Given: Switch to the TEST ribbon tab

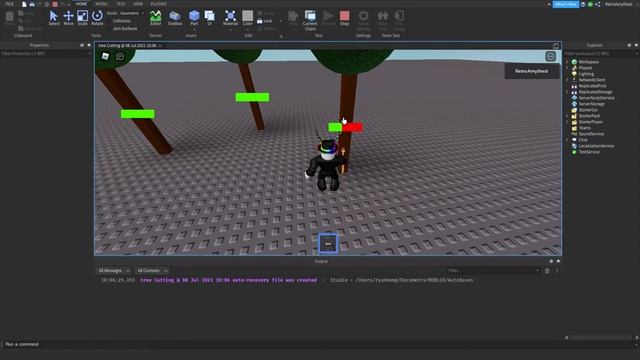Looking at the screenshot, I should pyautogui.click(x=121, y=4).
